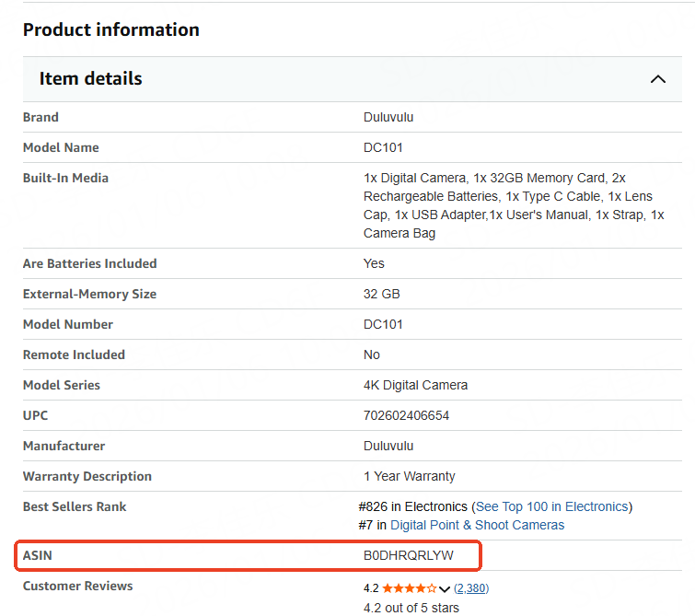This screenshot has width=695, height=616.
Task: Click the Product information heading
Action: [110, 29]
